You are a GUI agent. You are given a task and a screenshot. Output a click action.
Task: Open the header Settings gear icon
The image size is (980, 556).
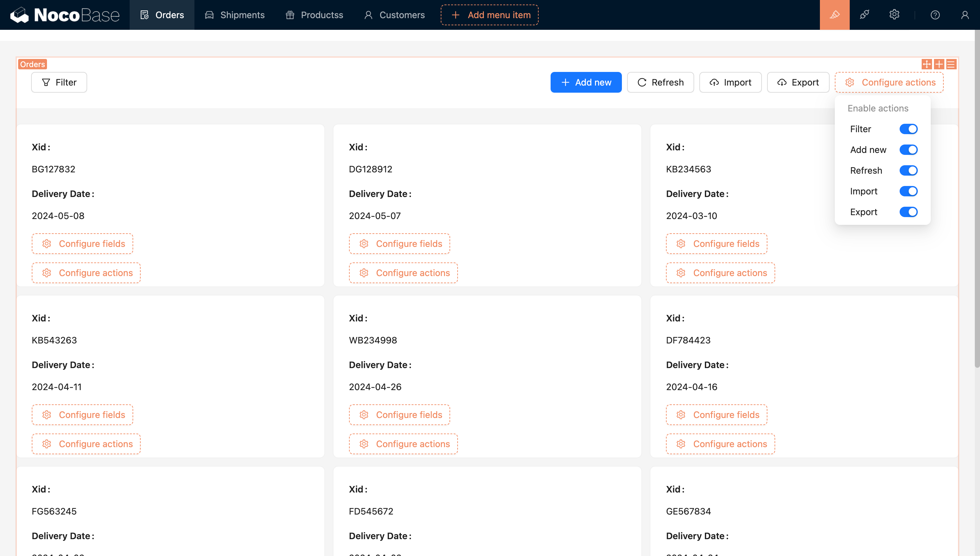click(x=894, y=15)
